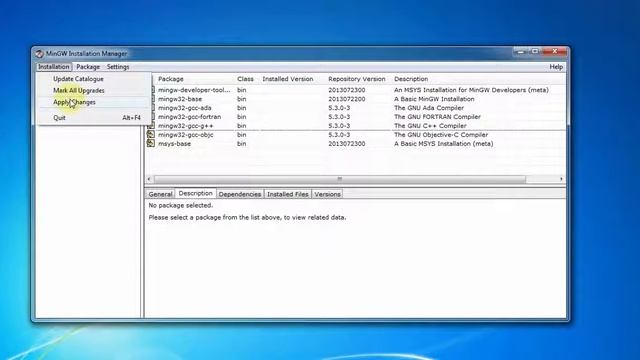This screenshot has height=360, width=640.
Task: Click the MinGW app icon in title bar
Action: 39,53
